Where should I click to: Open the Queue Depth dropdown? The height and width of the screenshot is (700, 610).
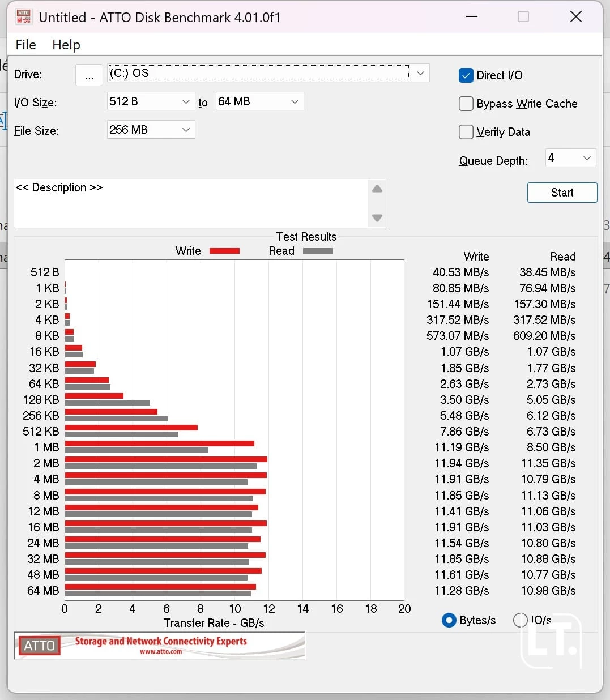tap(570, 158)
